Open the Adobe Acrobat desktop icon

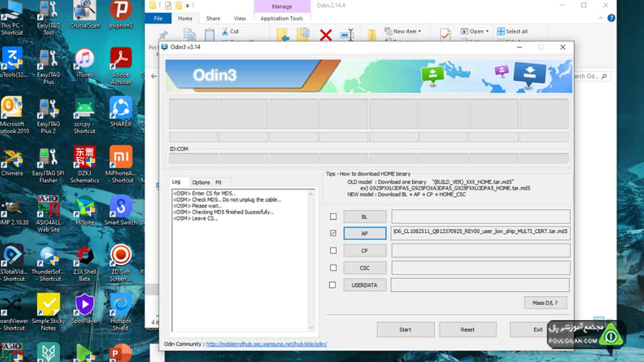pyautogui.click(x=121, y=67)
